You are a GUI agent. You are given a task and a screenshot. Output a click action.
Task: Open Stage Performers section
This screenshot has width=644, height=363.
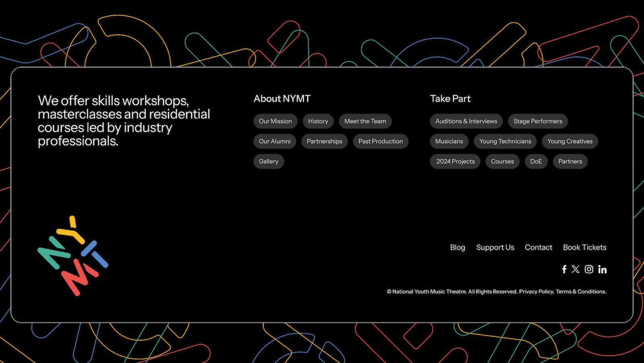pos(538,121)
